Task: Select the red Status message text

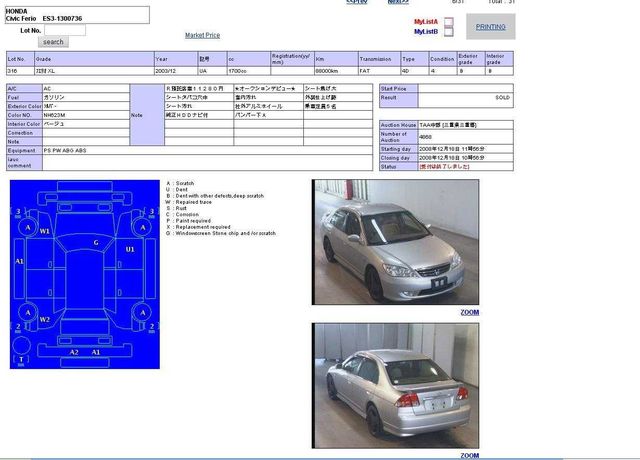Action: pyautogui.click(x=444, y=167)
